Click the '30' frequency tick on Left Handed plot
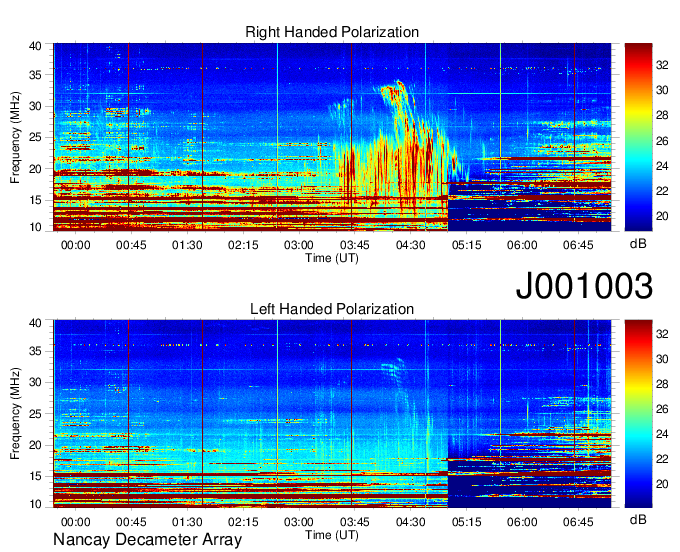The width and height of the screenshot is (680, 552). pyautogui.click(x=35, y=382)
